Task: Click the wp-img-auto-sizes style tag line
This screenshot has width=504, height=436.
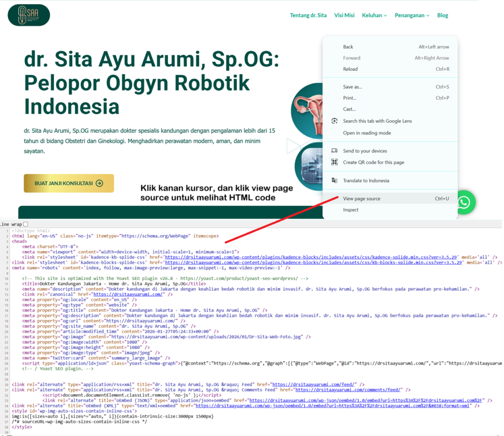Action: click(x=74, y=411)
